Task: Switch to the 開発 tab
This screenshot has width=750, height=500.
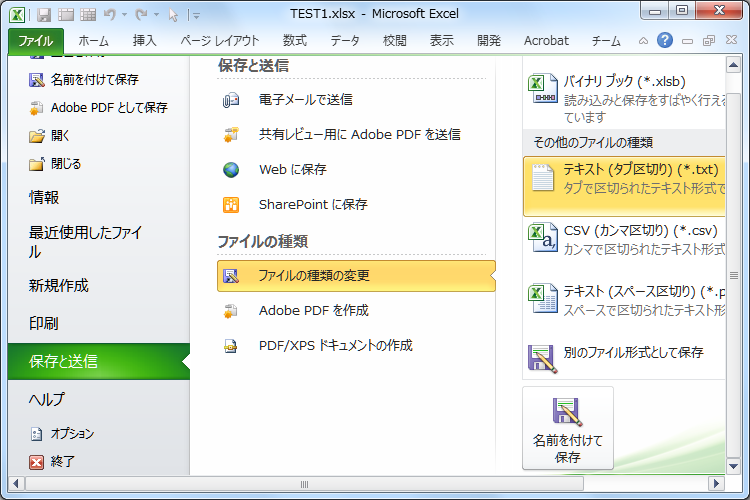Action: click(489, 41)
